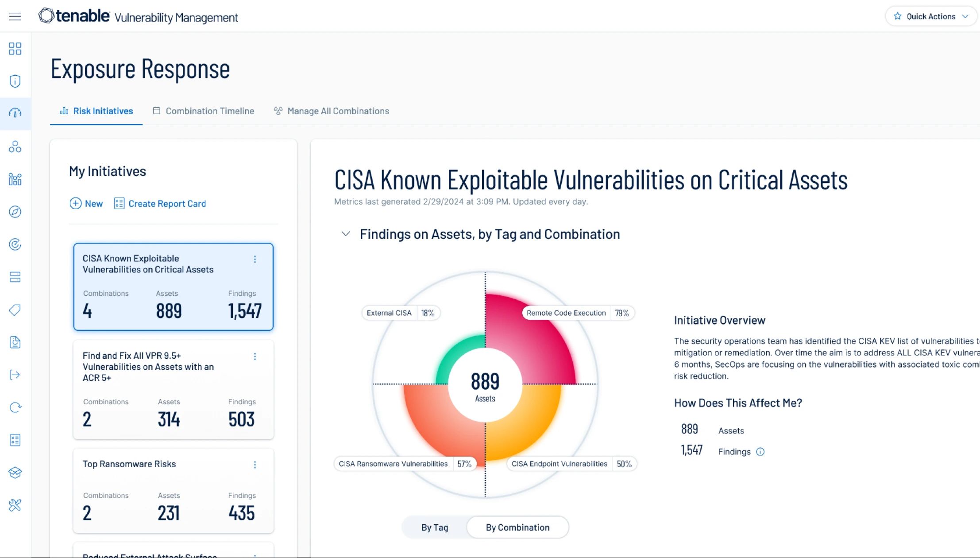Click the highlighted gauge icon in sidebar
Screen dimensions: 980x558
15,113
